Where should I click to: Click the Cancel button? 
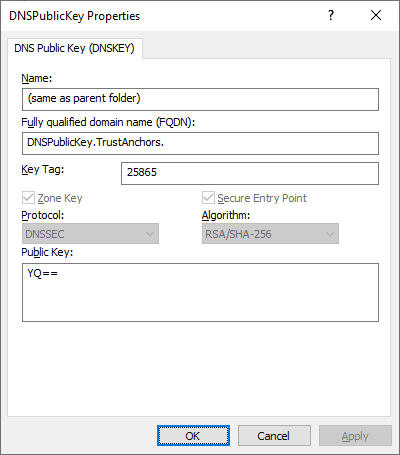click(274, 436)
